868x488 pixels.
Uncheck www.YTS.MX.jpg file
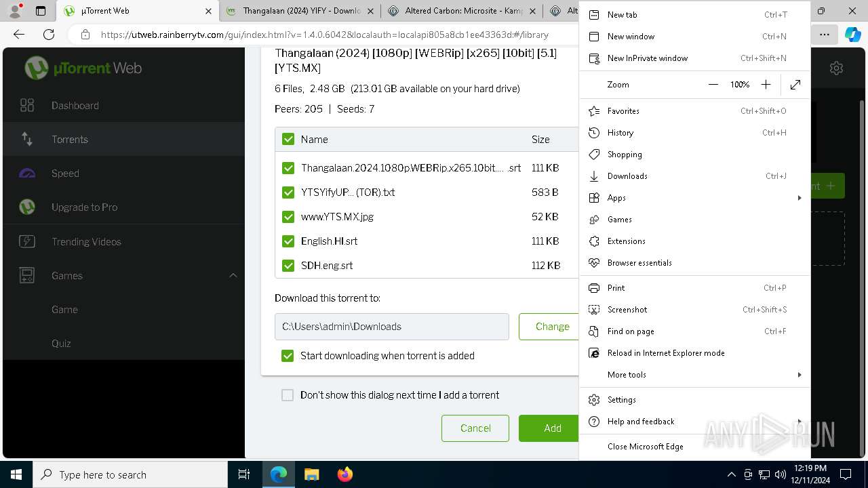pyautogui.click(x=288, y=216)
